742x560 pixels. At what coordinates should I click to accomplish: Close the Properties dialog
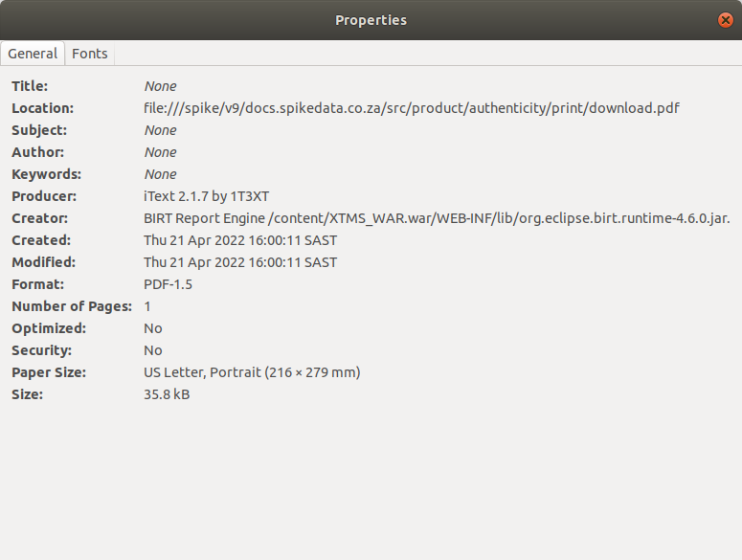click(x=725, y=20)
